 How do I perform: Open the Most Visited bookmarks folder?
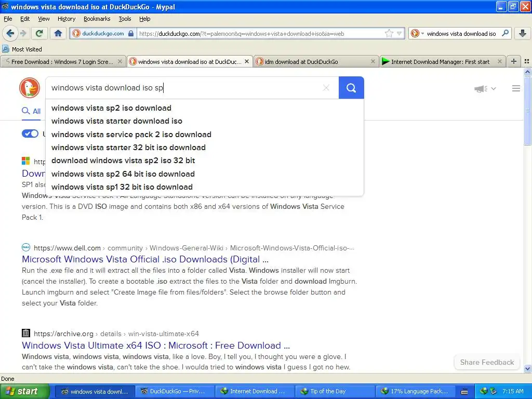(x=22, y=49)
